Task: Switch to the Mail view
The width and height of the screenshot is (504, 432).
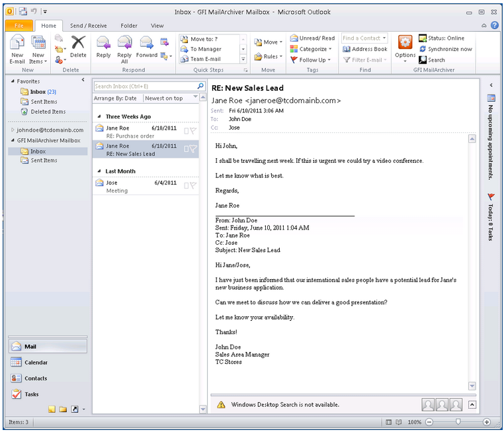Action: [48, 346]
